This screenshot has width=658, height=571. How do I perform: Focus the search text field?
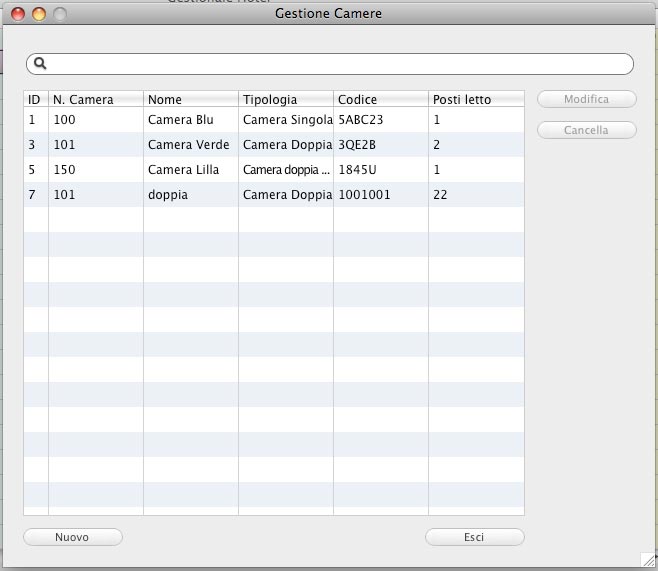(330, 64)
